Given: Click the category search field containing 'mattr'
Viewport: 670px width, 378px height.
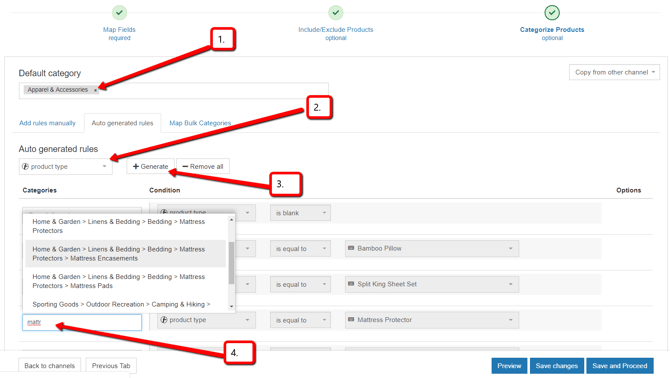Looking at the screenshot, I should (82, 322).
